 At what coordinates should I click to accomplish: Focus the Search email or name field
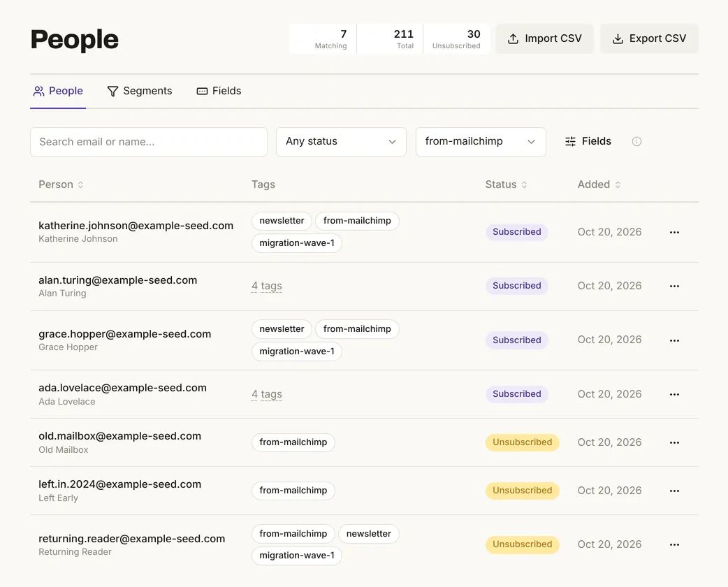pyautogui.click(x=149, y=142)
